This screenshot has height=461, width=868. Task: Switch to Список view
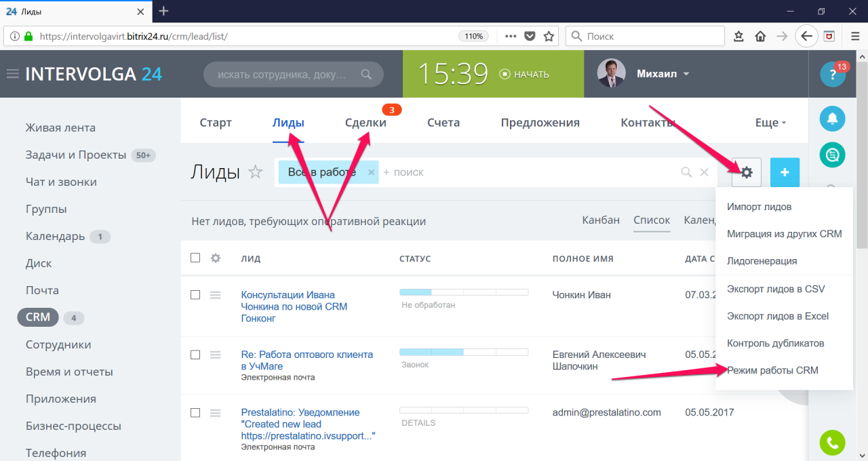[x=652, y=220]
